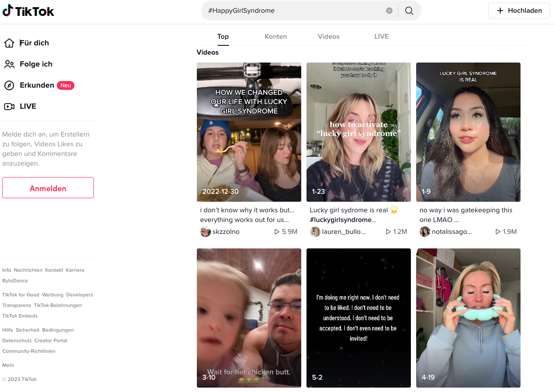
Task: Open the Werbung footer link
Action: pyautogui.click(x=52, y=295)
